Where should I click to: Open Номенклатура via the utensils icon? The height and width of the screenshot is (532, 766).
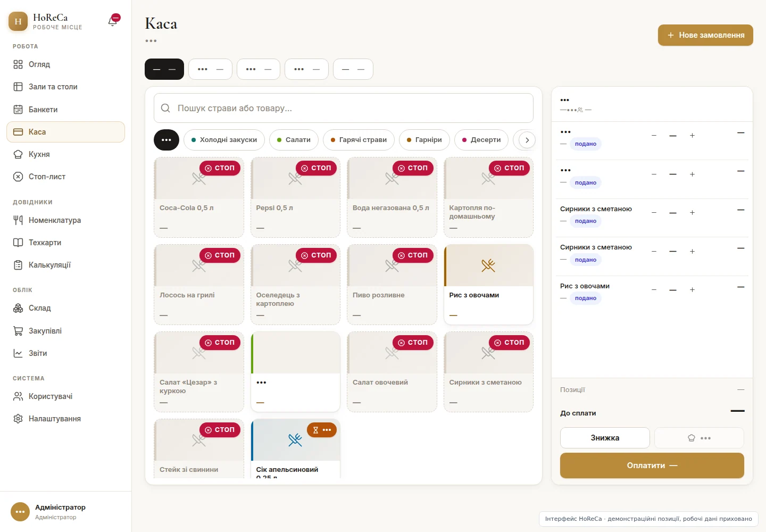click(18, 220)
